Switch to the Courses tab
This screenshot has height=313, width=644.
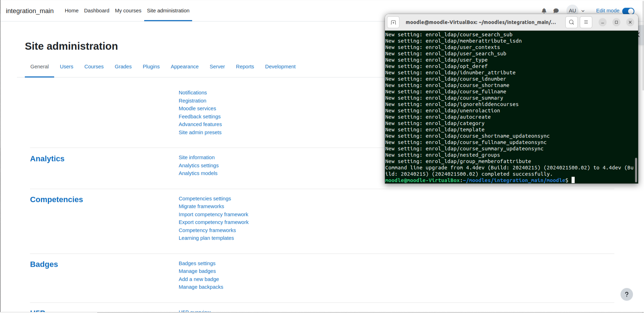click(94, 67)
